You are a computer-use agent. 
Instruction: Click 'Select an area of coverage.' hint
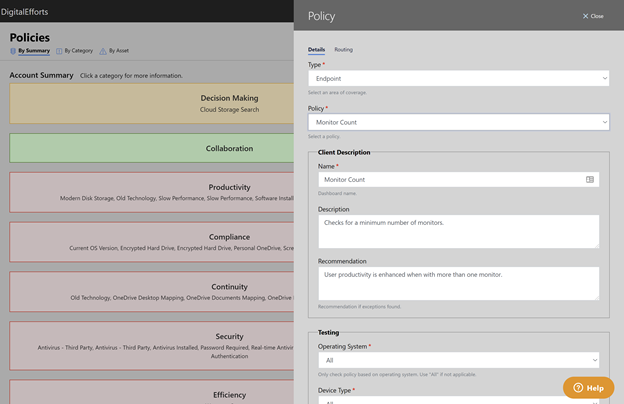click(x=337, y=93)
